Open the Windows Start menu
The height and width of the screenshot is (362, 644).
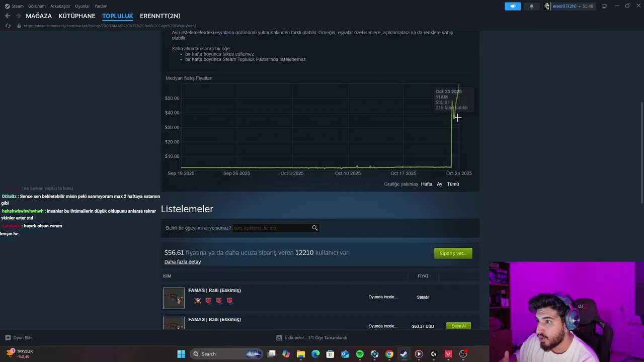[181, 354]
